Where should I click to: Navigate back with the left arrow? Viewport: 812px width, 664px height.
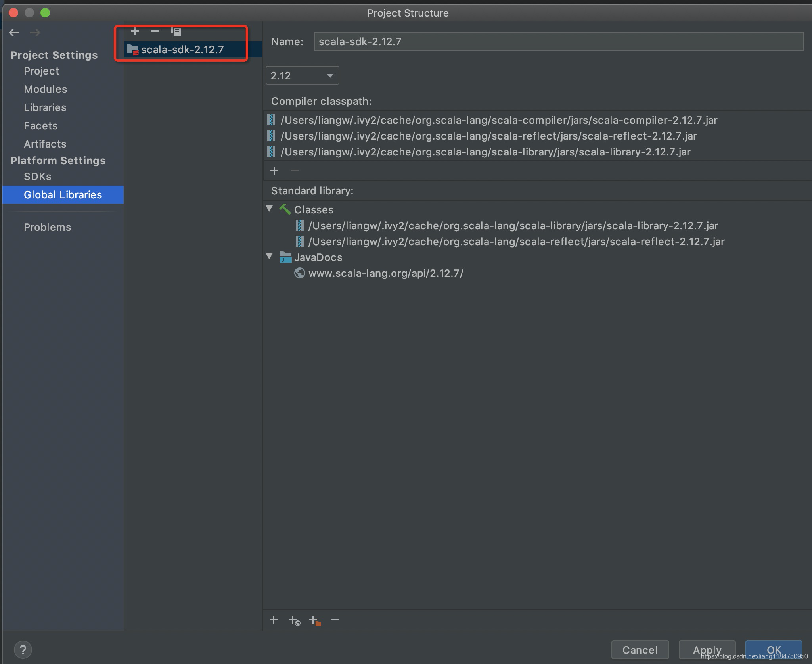pos(14,33)
